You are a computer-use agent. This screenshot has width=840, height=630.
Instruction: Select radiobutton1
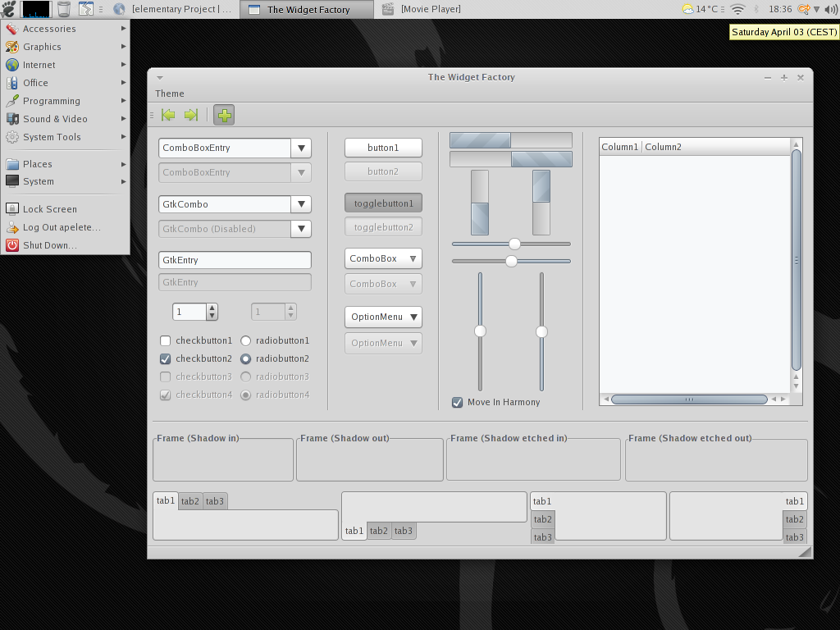click(x=246, y=340)
